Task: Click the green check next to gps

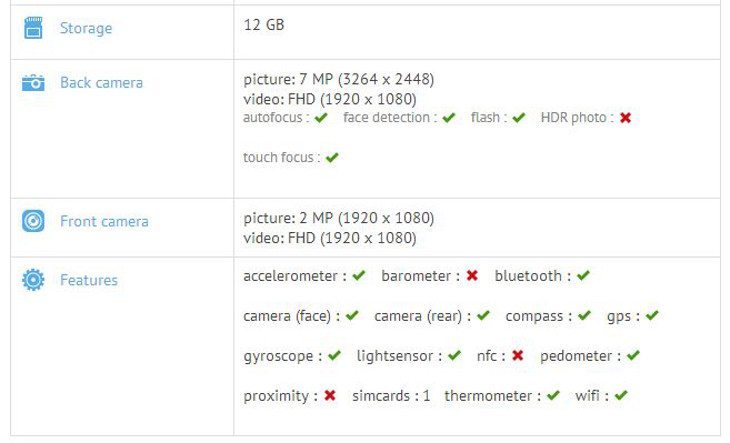Action: [x=652, y=315]
